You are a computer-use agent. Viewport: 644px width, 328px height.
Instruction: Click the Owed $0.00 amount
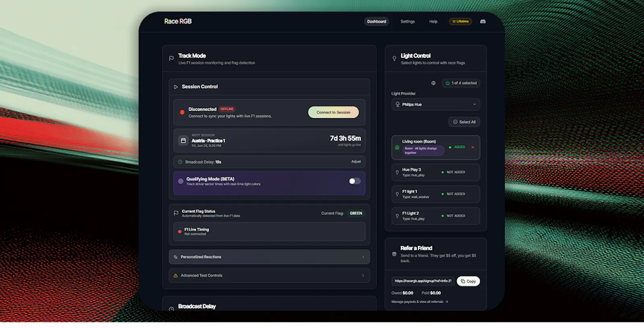pos(402,293)
